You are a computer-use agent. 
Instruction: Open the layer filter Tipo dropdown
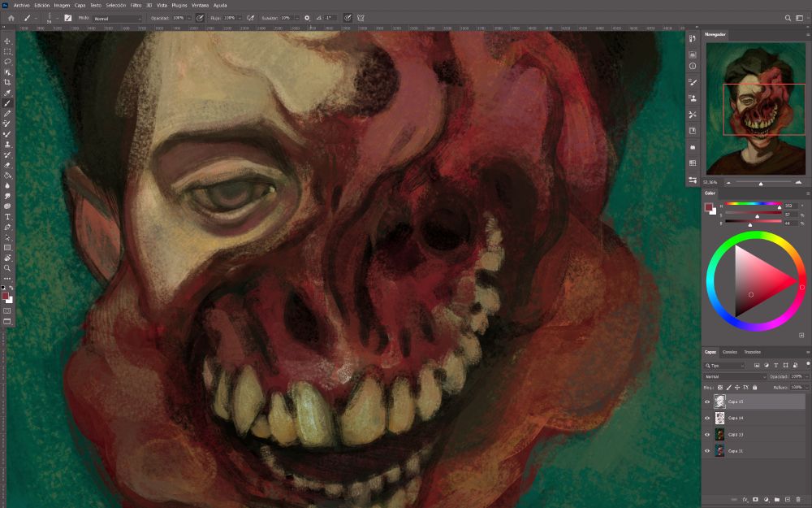click(x=724, y=366)
